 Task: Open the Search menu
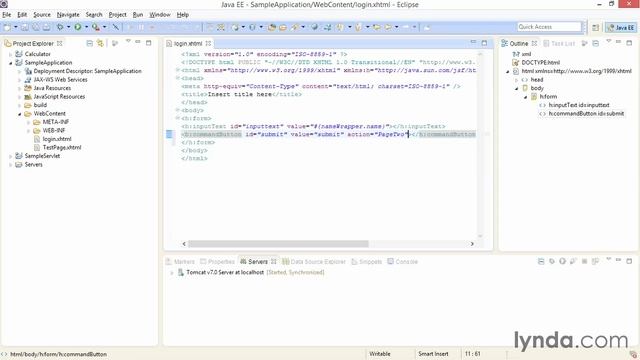coord(94,15)
